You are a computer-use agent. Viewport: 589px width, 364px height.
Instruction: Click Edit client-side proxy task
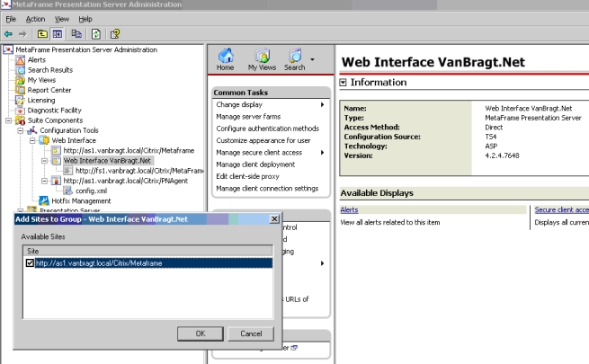tap(247, 176)
